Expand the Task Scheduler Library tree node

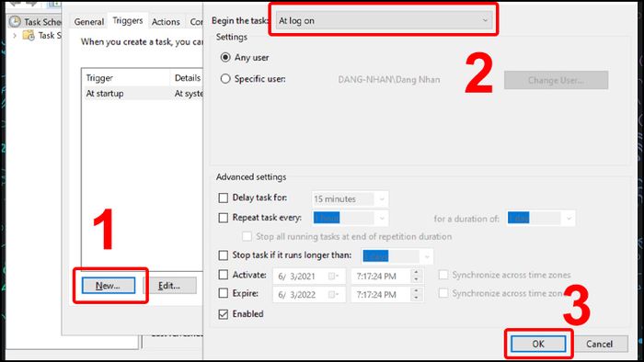click(15, 36)
